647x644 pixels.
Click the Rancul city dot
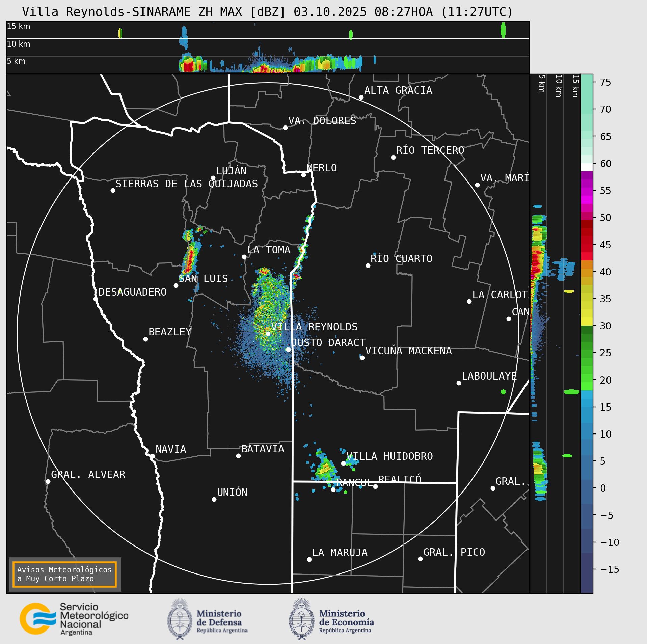click(333, 489)
